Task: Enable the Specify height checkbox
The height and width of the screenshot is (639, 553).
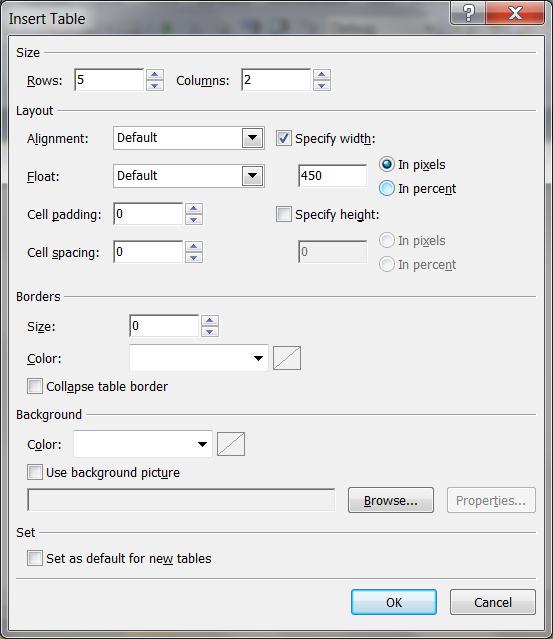Action: 284,214
